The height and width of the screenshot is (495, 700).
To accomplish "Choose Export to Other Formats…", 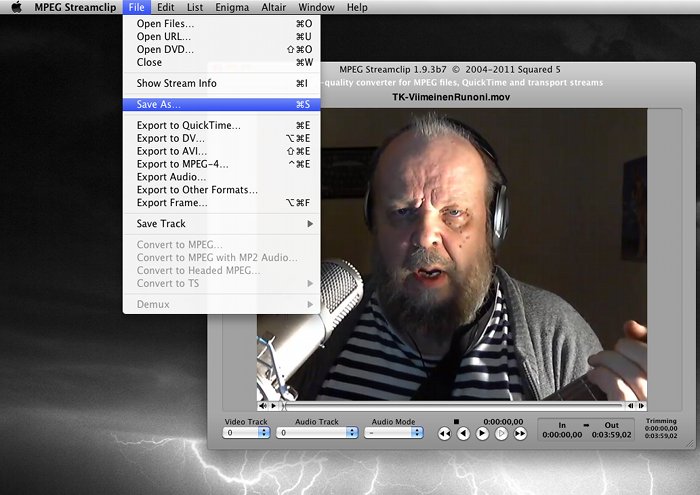I will [221, 190].
